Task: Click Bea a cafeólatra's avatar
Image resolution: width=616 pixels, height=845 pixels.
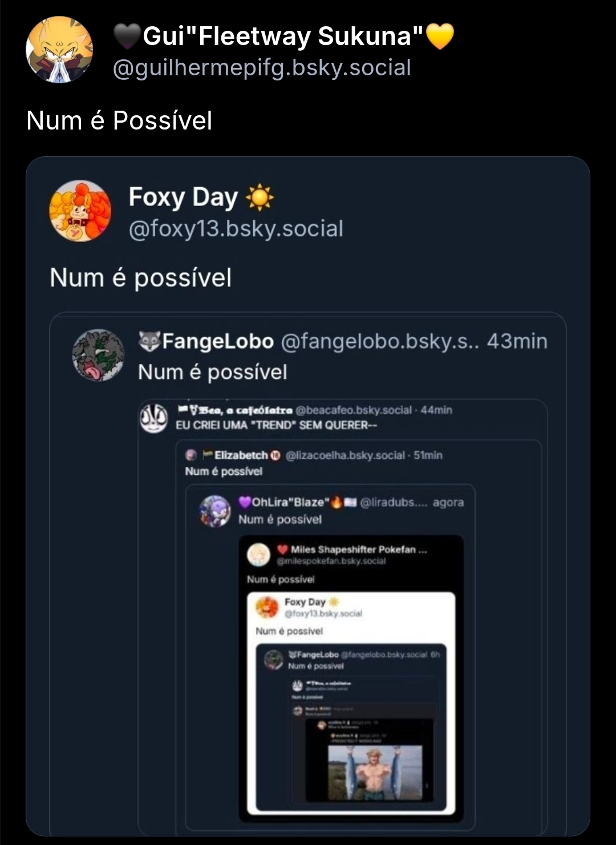Action: 154,418
